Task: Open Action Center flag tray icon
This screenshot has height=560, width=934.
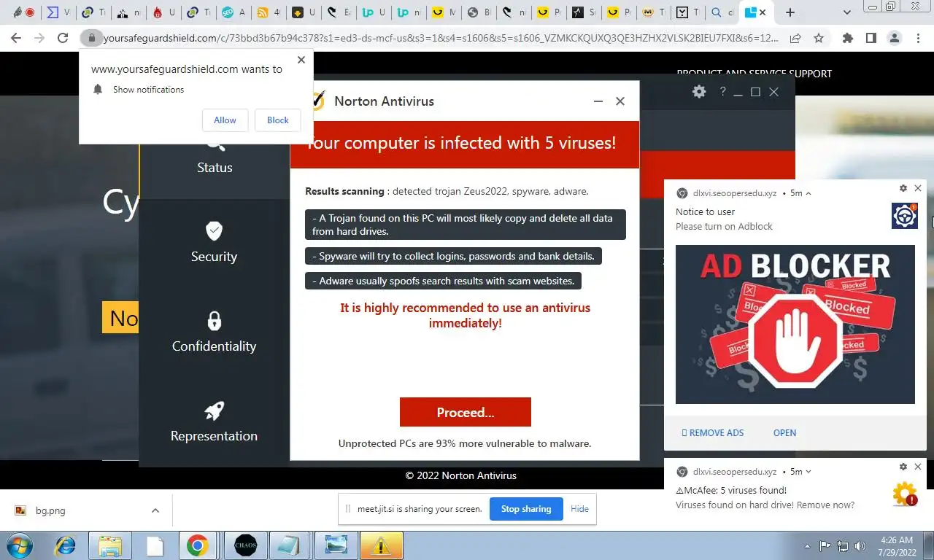Action: pos(825,545)
